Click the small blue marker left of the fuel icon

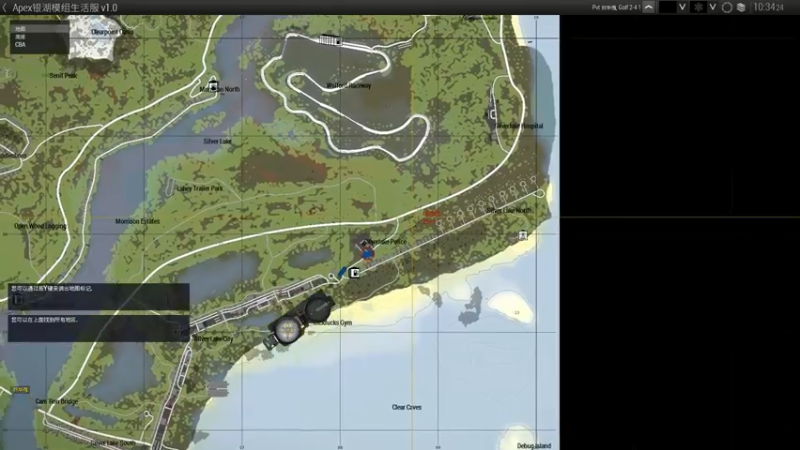point(342,272)
